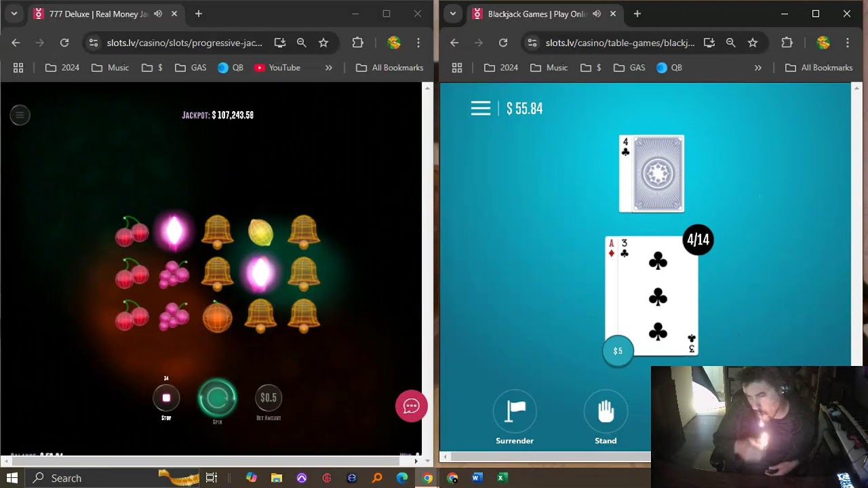Open the Windows Start menu
868x488 pixels.
click(12, 478)
